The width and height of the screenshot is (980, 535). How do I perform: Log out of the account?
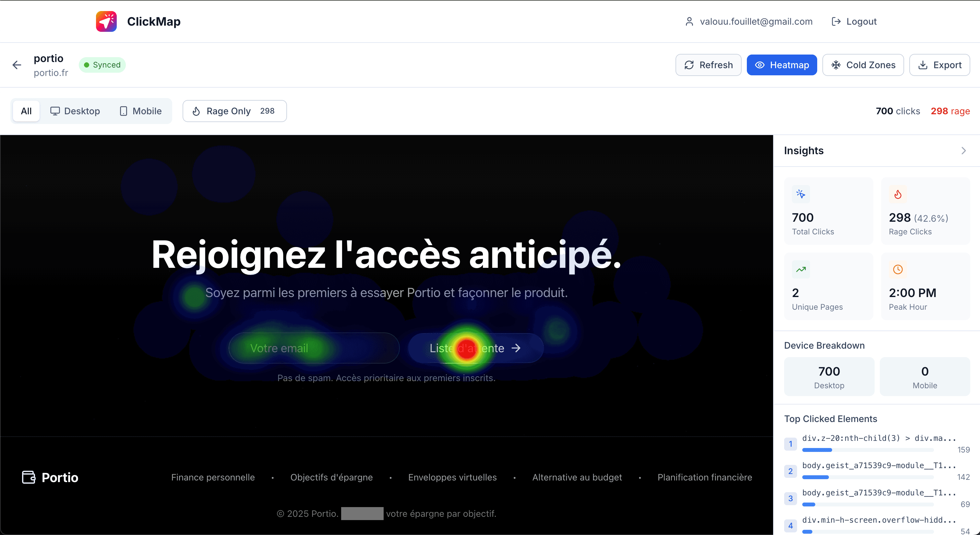click(x=854, y=21)
